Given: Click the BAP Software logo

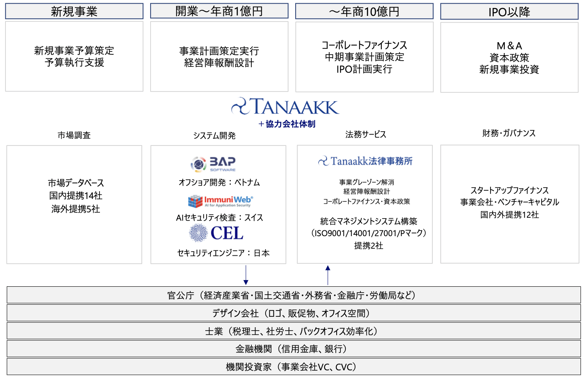Looking at the screenshot, I should point(213,164).
